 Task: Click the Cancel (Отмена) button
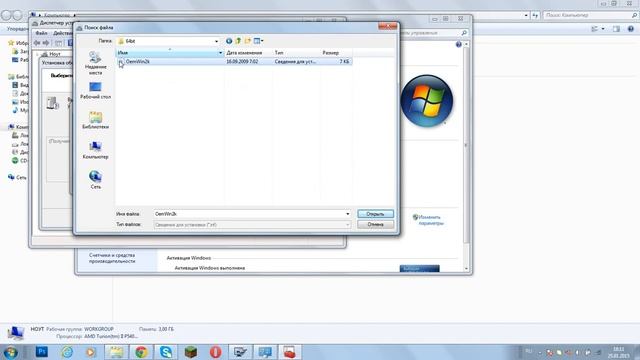375,224
